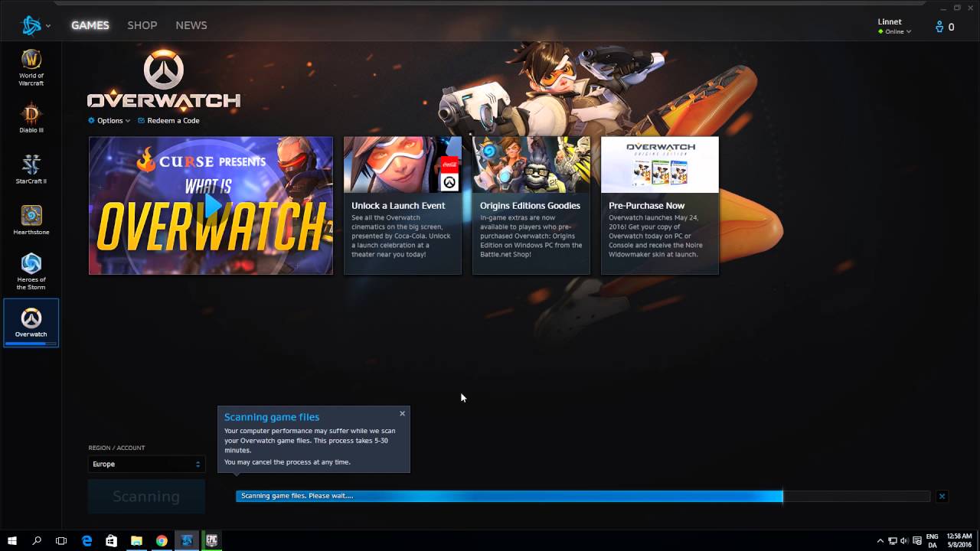Open Google Chrome from taskbar
The width and height of the screenshot is (980, 551).
tap(162, 540)
